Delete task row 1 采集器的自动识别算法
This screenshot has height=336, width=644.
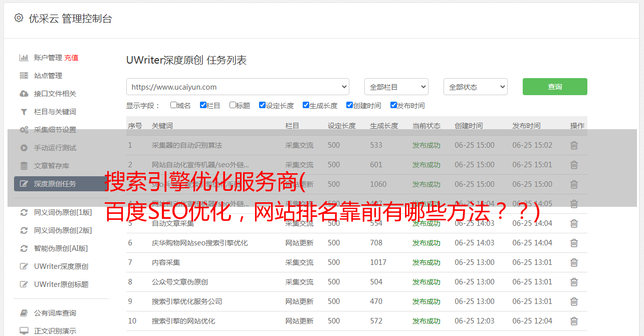click(x=574, y=145)
